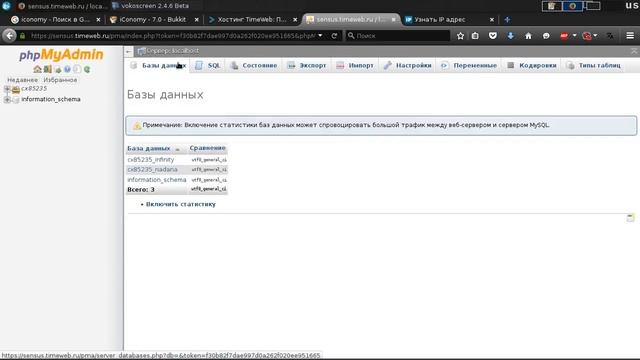Viewport: 640px width, 360px height.
Task: Select information_schema in the navigation tree
Action: pyautogui.click(x=51, y=99)
